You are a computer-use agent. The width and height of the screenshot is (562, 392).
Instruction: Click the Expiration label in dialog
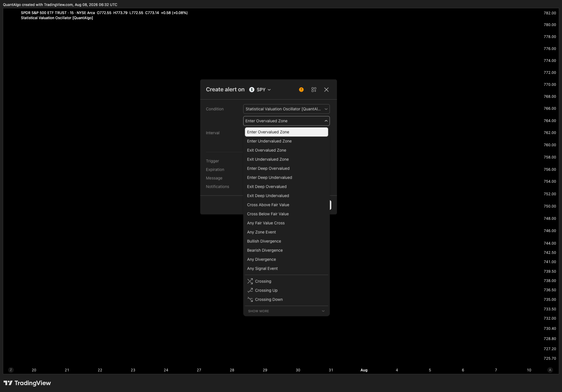(x=215, y=170)
